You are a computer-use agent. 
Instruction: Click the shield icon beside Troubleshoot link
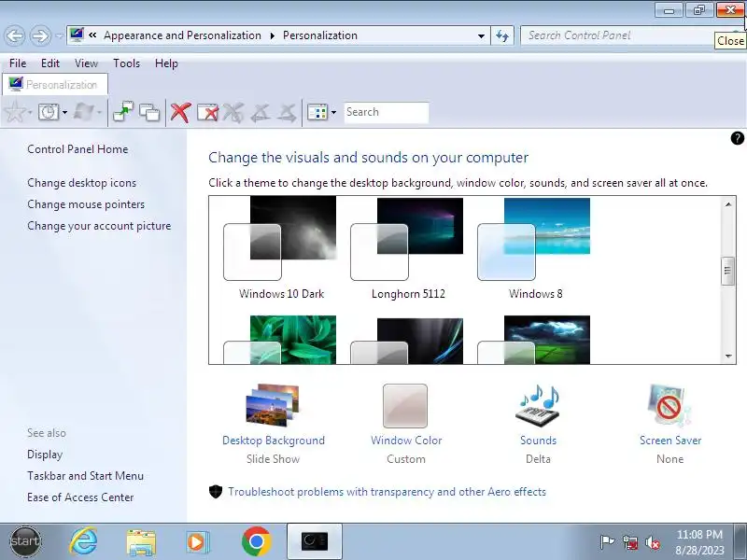216,492
